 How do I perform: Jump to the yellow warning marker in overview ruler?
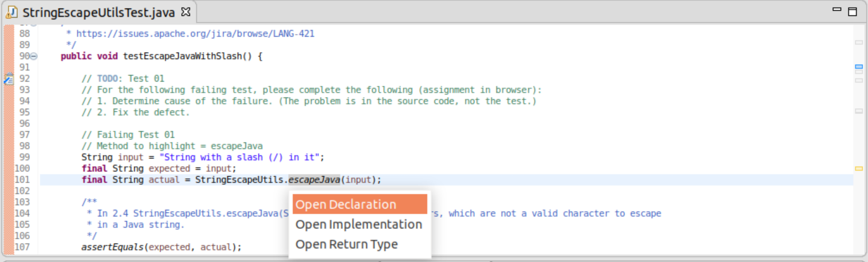click(859, 169)
